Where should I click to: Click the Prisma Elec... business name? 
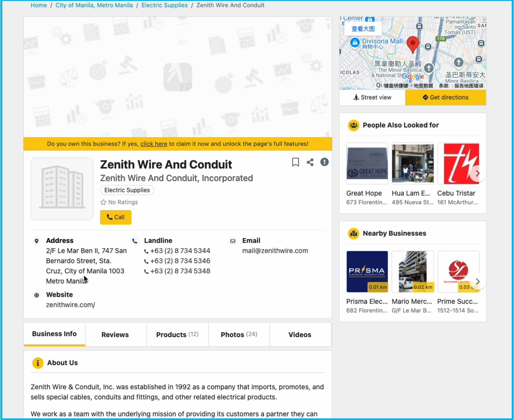[x=367, y=302]
